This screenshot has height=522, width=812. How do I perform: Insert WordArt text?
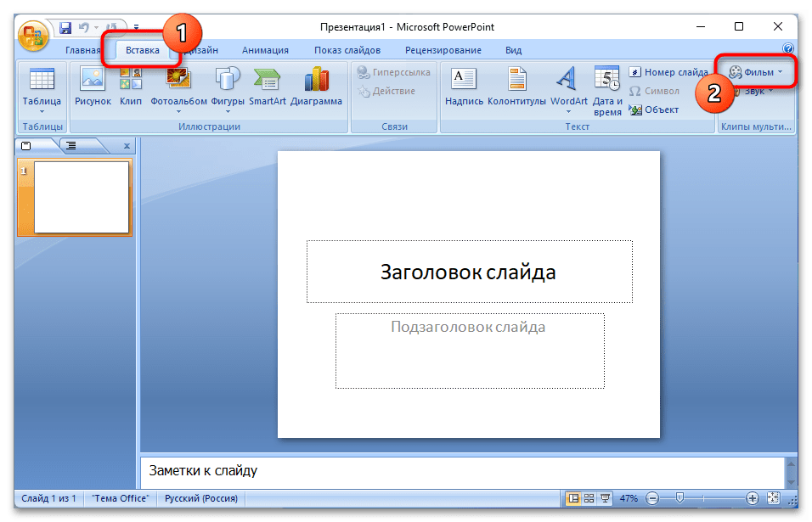(568, 86)
